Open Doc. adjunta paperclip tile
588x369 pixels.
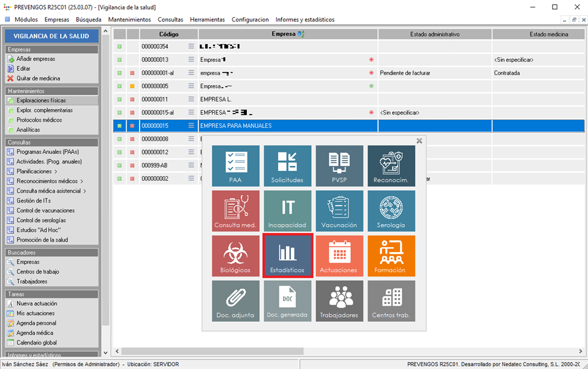[x=236, y=301]
